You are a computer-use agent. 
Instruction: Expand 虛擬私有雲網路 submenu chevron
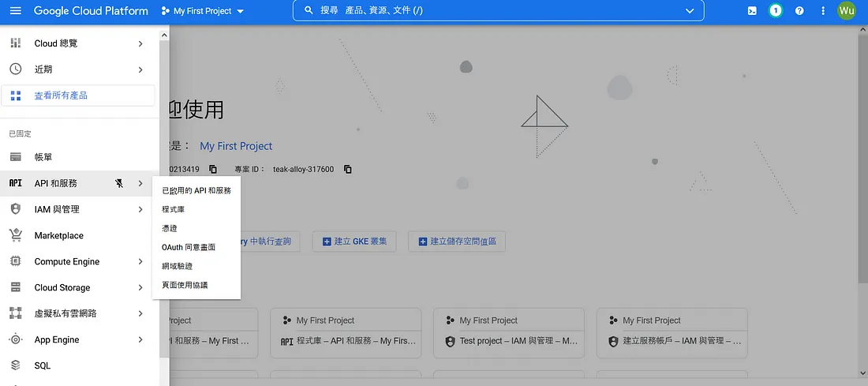click(140, 313)
